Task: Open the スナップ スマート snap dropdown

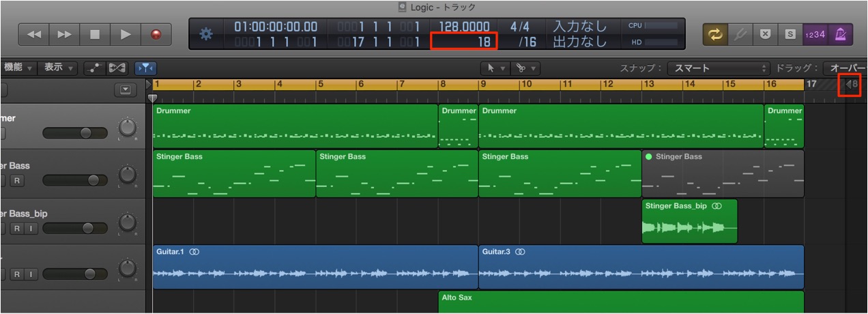Action: [718, 68]
